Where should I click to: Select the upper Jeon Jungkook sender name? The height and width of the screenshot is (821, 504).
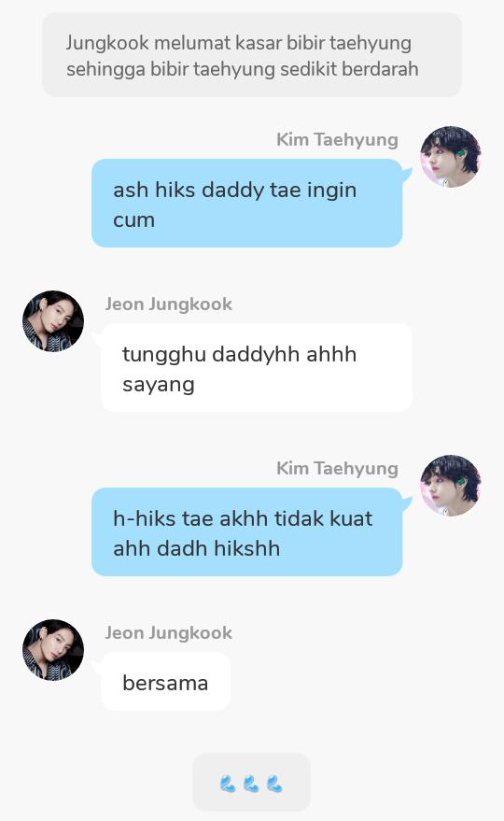pyautogui.click(x=169, y=304)
